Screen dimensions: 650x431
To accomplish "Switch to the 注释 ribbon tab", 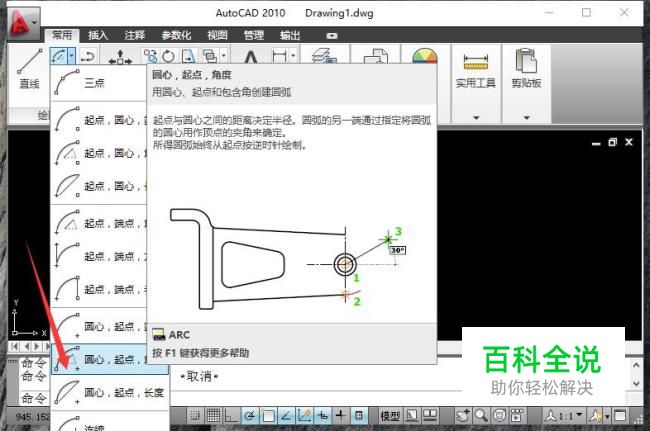I will (135, 36).
